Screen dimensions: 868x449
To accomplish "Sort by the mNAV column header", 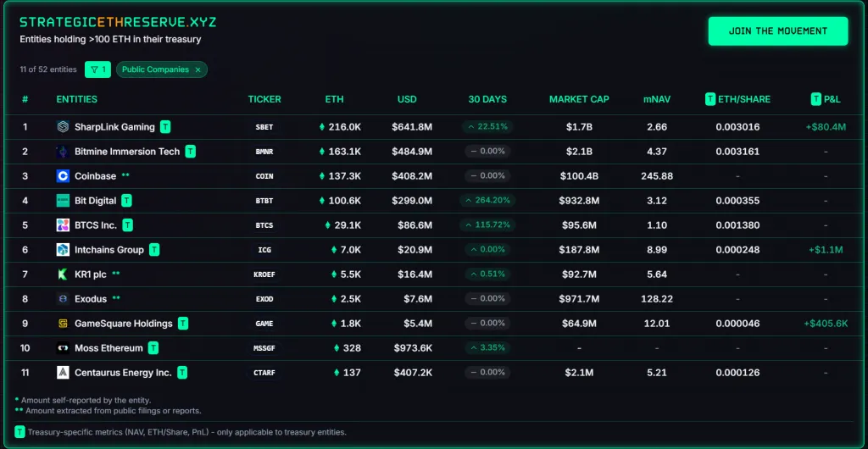I will (656, 99).
